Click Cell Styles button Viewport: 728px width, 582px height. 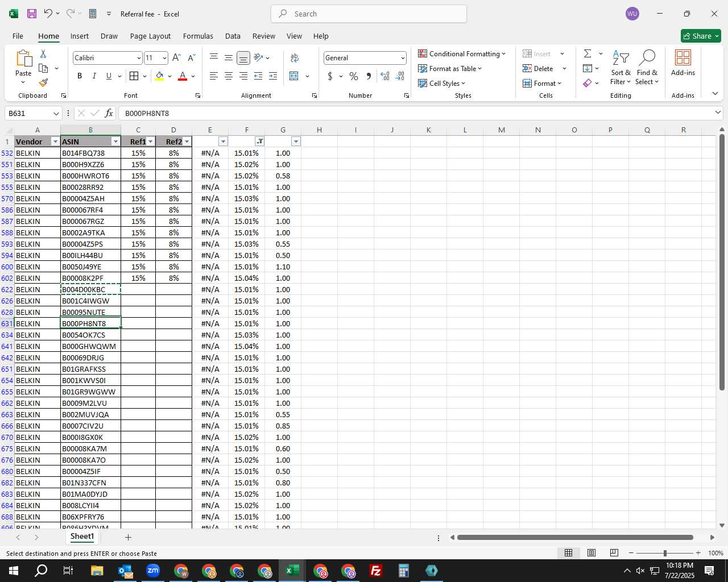tap(442, 83)
